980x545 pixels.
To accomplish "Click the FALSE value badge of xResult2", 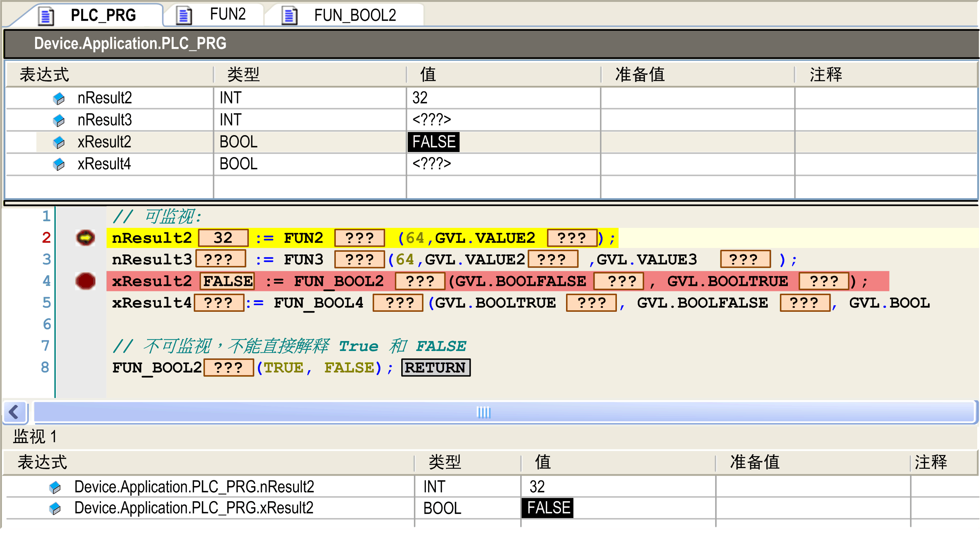I will 433,142.
